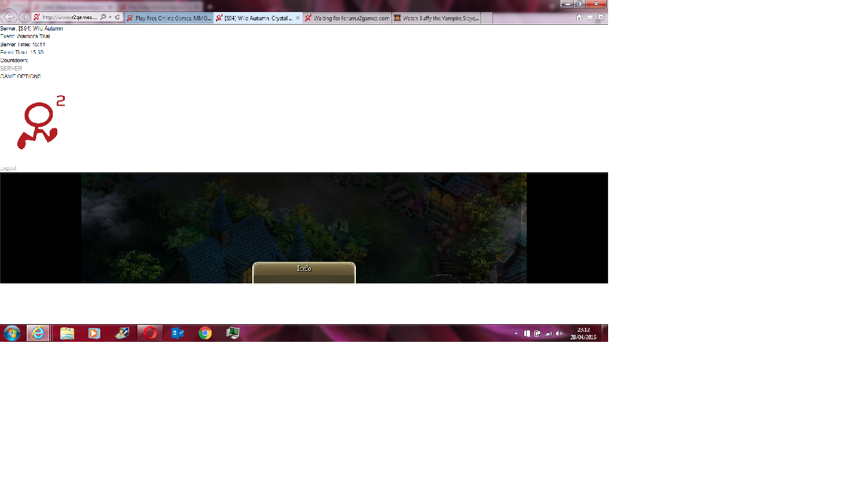
Task: Click the GAME OPTIONS link
Action: [20, 76]
